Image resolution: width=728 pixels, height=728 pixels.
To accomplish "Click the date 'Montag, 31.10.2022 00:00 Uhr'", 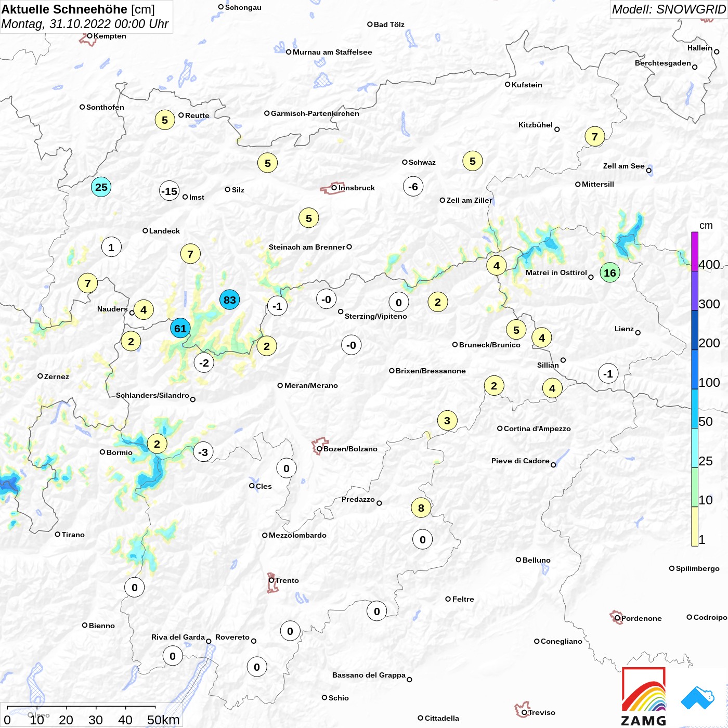I will pos(85,24).
